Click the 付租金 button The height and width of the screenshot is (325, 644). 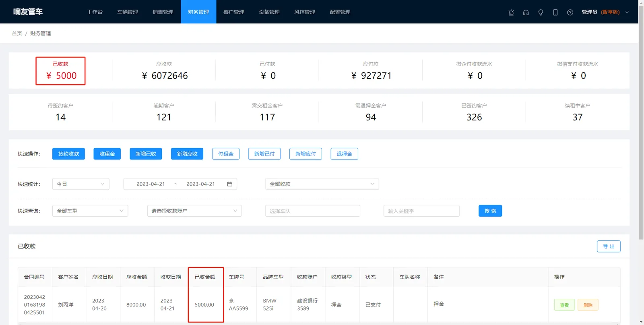click(x=226, y=154)
